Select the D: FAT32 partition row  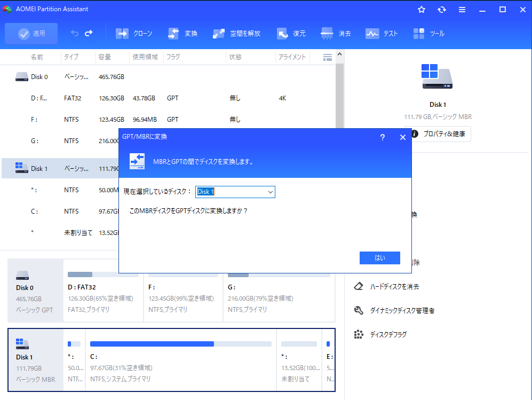pos(168,98)
